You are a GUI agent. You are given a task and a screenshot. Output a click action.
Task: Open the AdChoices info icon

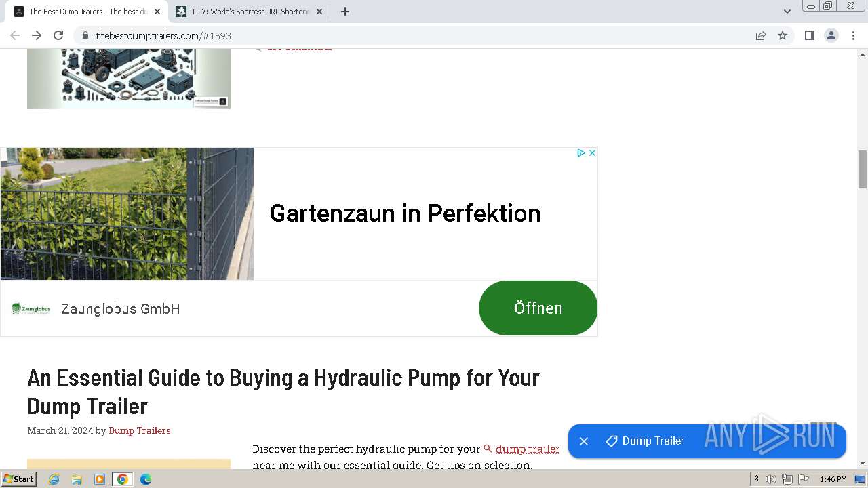pos(581,153)
